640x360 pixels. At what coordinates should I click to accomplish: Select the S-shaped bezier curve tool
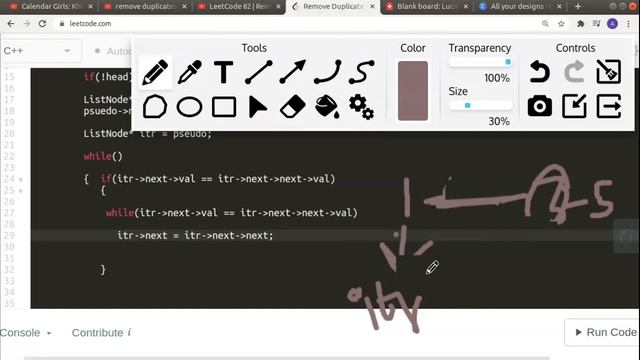tap(362, 72)
